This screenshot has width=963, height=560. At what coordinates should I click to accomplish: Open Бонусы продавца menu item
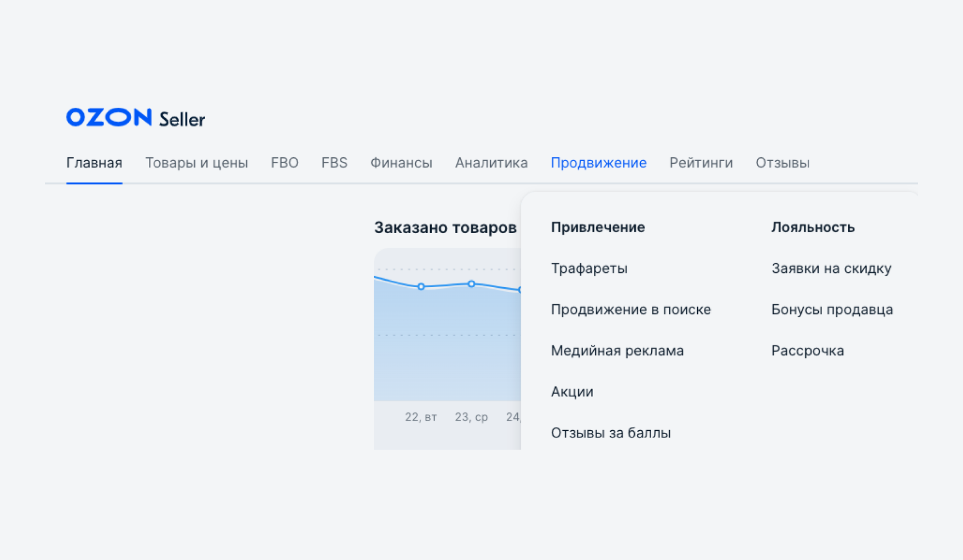[832, 309]
